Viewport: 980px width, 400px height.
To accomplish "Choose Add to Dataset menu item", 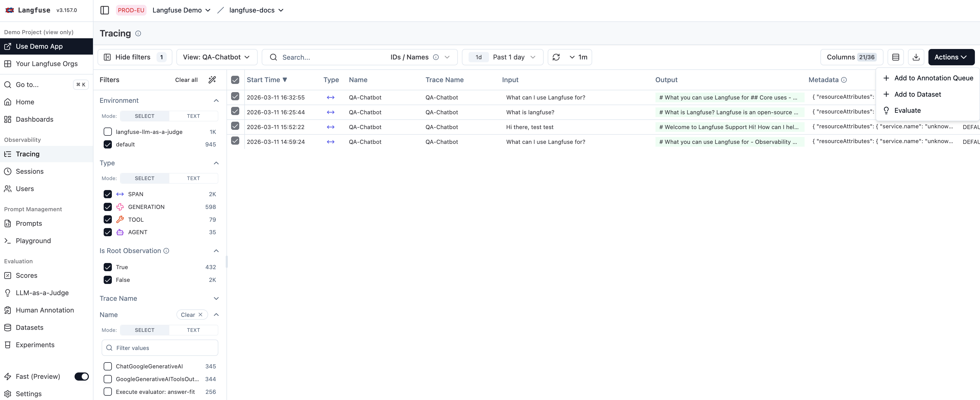I will click(x=928, y=94).
